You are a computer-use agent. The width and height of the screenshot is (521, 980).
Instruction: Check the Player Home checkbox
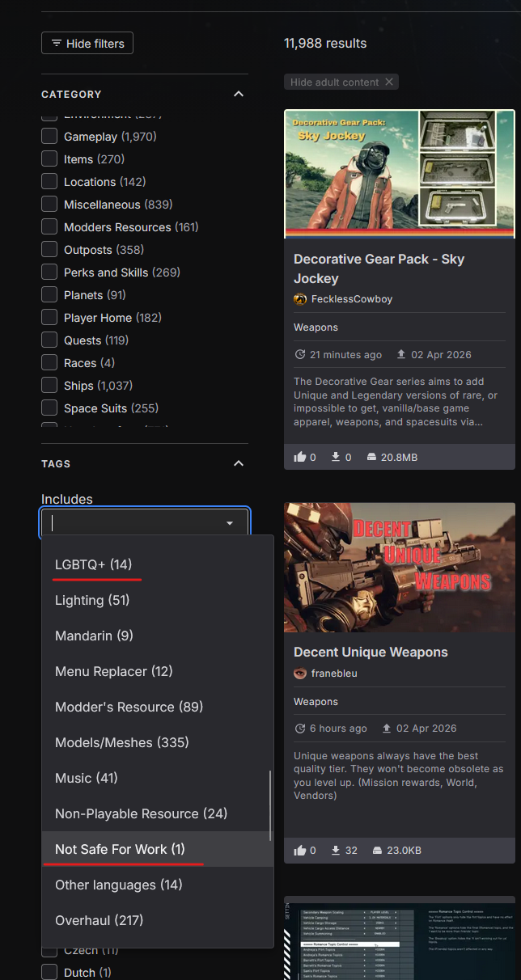[x=49, y=318]
